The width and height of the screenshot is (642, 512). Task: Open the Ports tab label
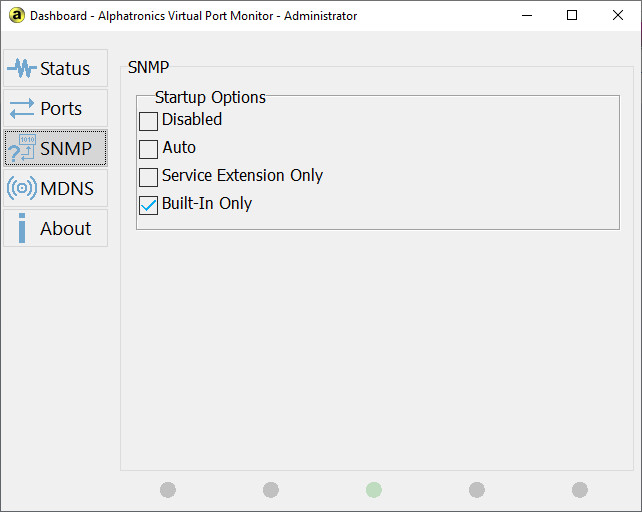[61, 109]
